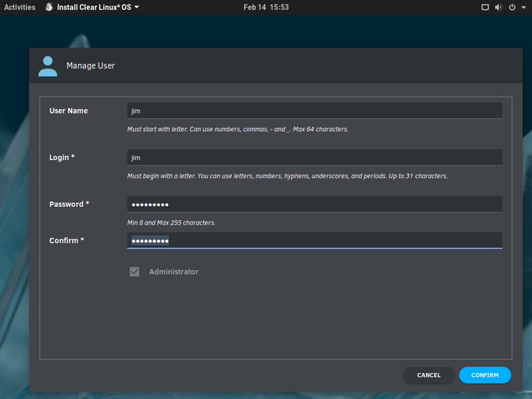Click the Manage User dialog title
The height and width of the screenshot is (399, 532).
click(91, 66)
